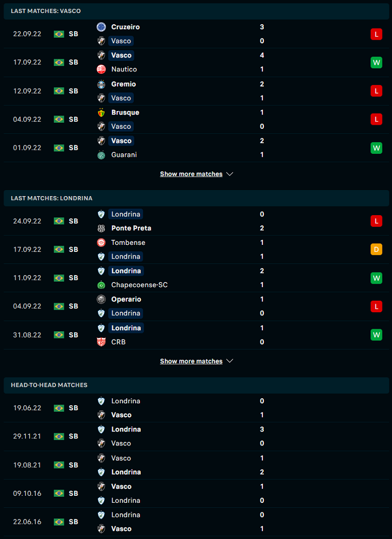The image size is (392, 539).
Task: Click the Gremio club crest icon
Action: tap(101, 84)
